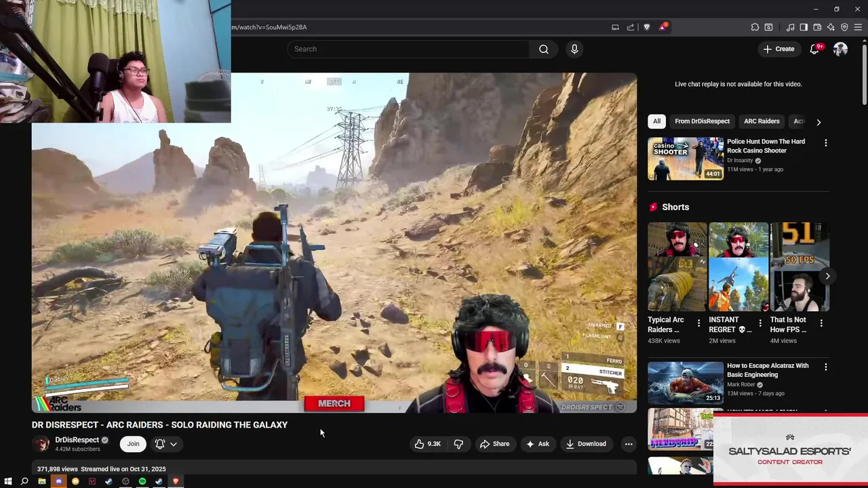Click the Shorts section heading
Viewport: 868px width, 488px height.
(x=675, y=207)
